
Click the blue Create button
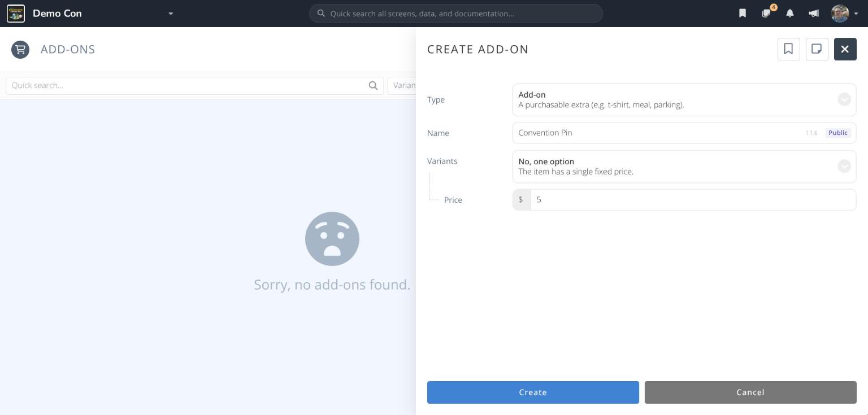click(x=533, y=392)
